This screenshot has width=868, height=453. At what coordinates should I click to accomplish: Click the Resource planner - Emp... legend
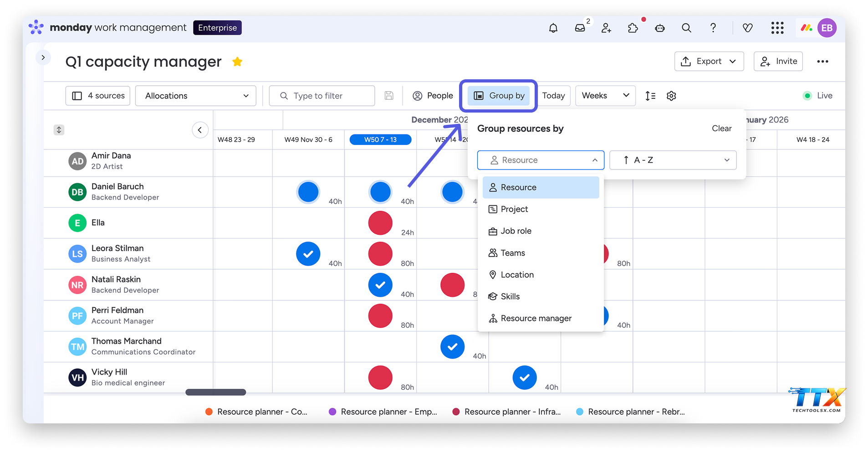tap(383, 412)
